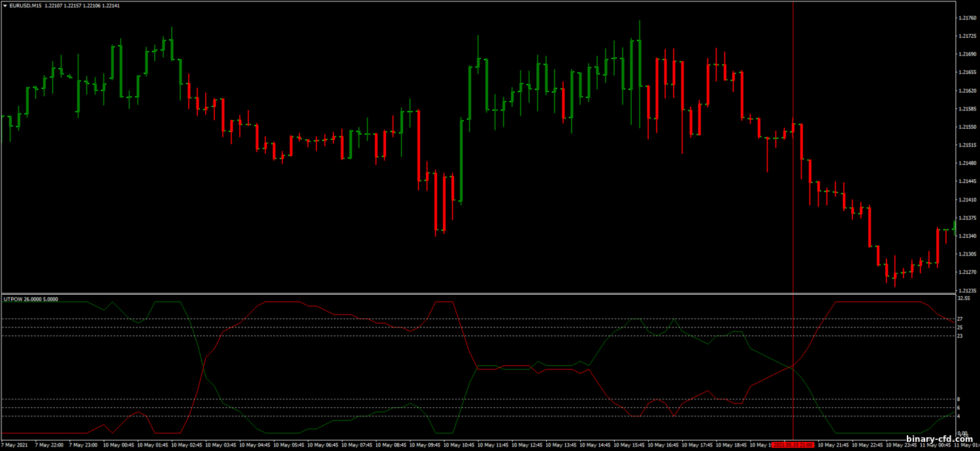Click the 10 May 16:45 time label
980x451 pixels.
coord(663,445)
